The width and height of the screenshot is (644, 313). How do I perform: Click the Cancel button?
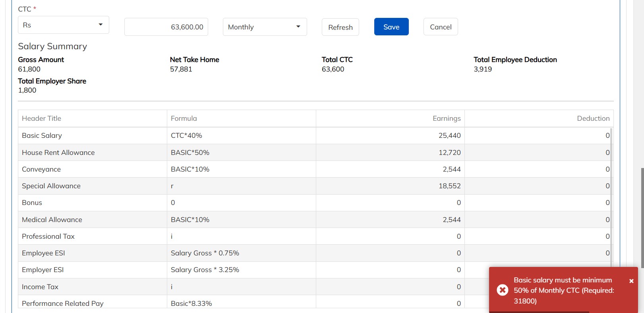[x=440, y=27]
